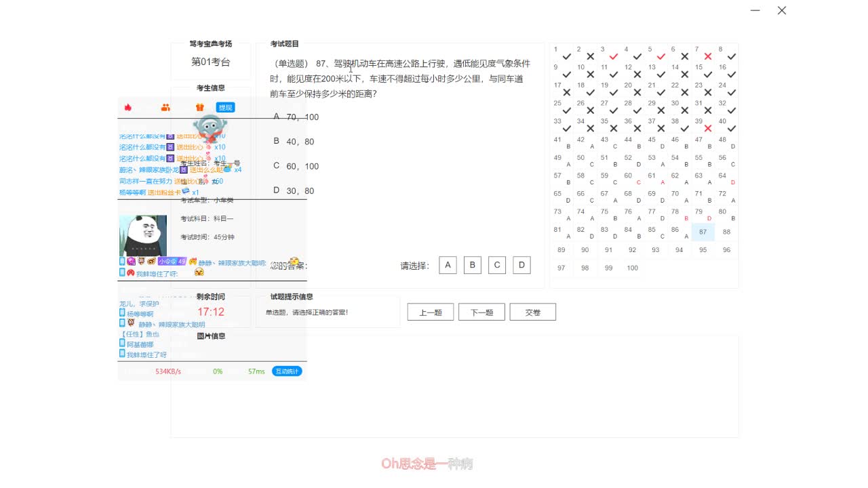Open the audience list people icon

pyautogui.click(x=165, y=107)
